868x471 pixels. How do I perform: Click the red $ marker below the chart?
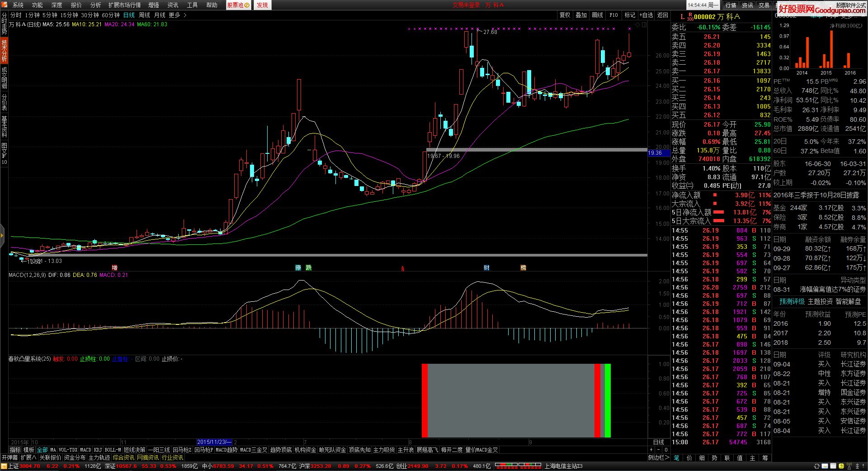(x=403, y=269)
